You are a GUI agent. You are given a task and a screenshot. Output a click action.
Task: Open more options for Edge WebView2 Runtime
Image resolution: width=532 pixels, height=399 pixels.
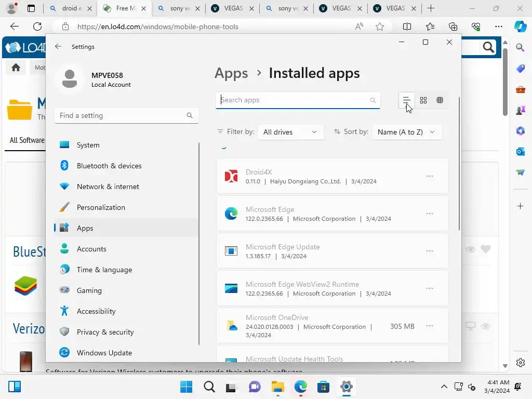[x=430, y=288]
